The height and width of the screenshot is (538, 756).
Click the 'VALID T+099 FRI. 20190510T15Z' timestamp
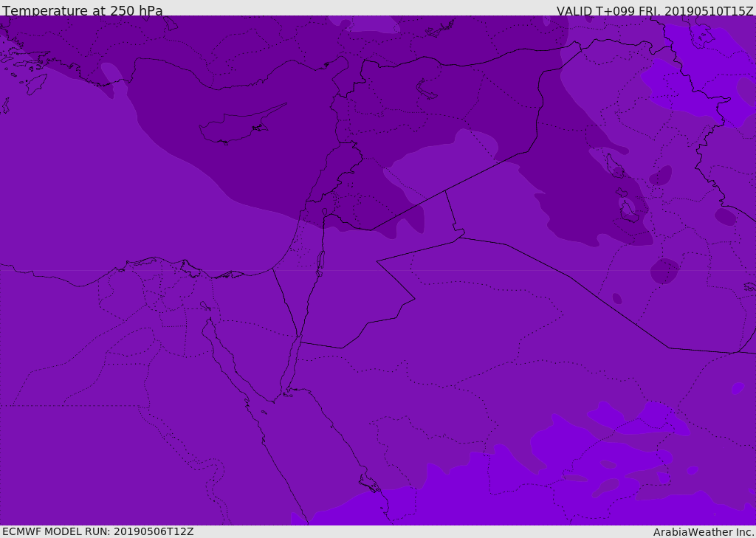[x=655, y=11]
